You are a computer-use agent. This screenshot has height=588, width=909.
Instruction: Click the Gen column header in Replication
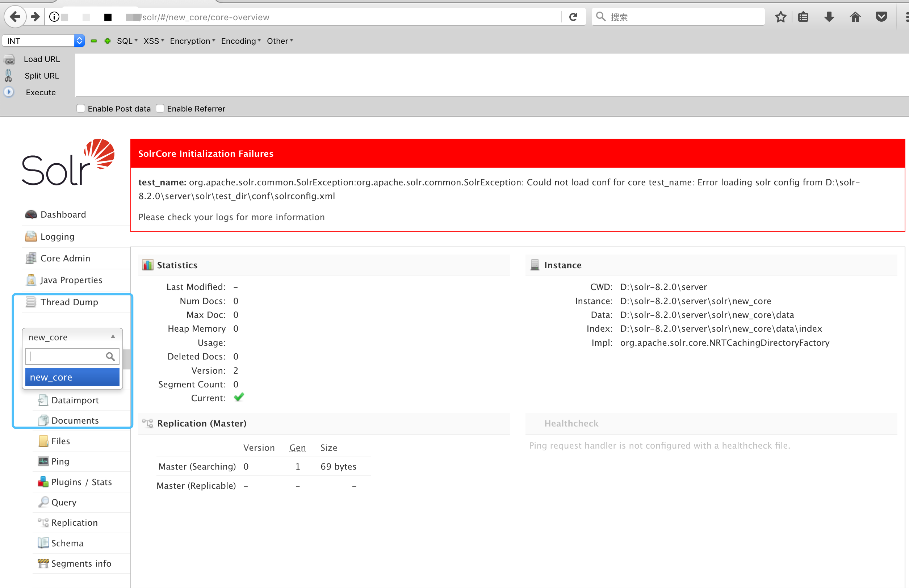coord(297,448)
